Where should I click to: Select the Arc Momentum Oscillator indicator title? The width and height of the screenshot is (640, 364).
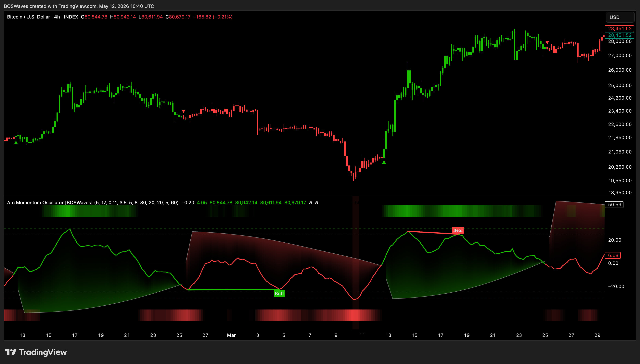pyautogui.click(x=50, y=202)
